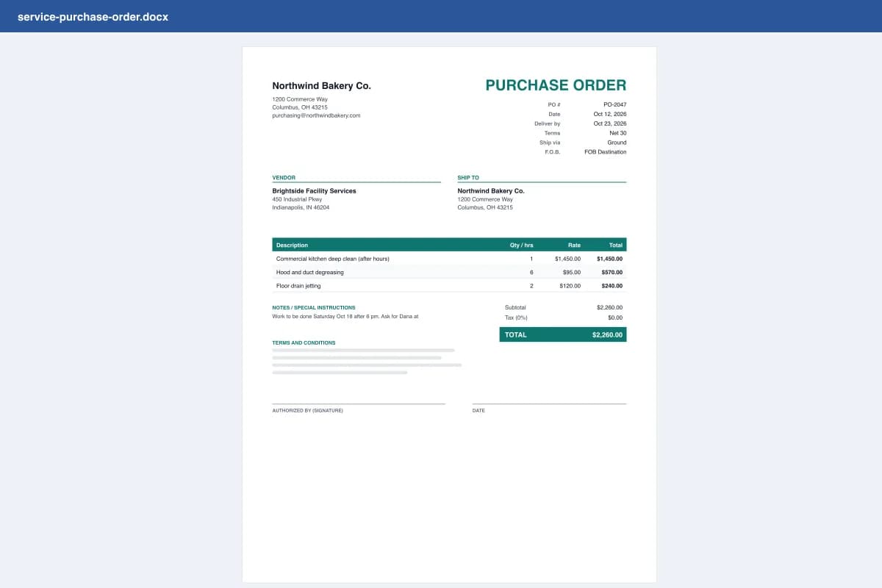Select Indianapolis, IN 46204 line
This screenshot has height=588, width=882.
(301, 207)
